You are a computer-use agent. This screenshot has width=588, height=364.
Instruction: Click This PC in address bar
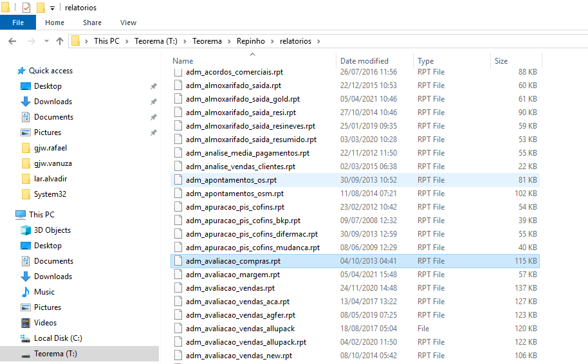(107, 41)
